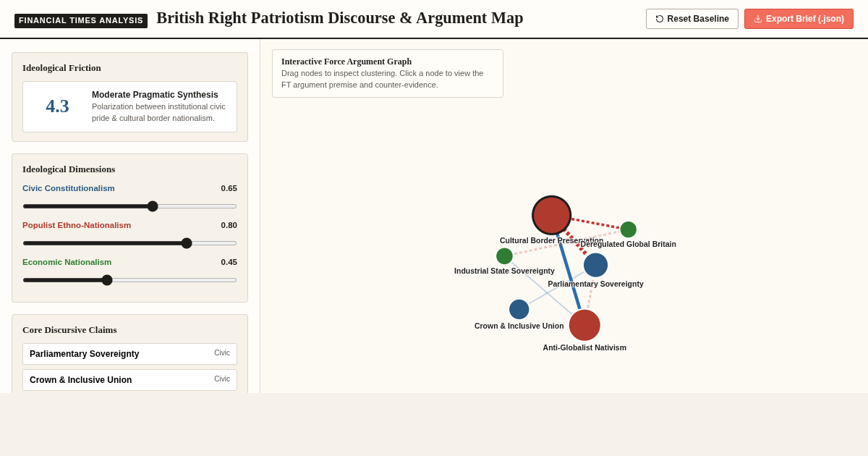This screenshot has height=456, width=868.
Task: Click the Interactive Force Argument Graph heading
Action: tap(346, 62)
